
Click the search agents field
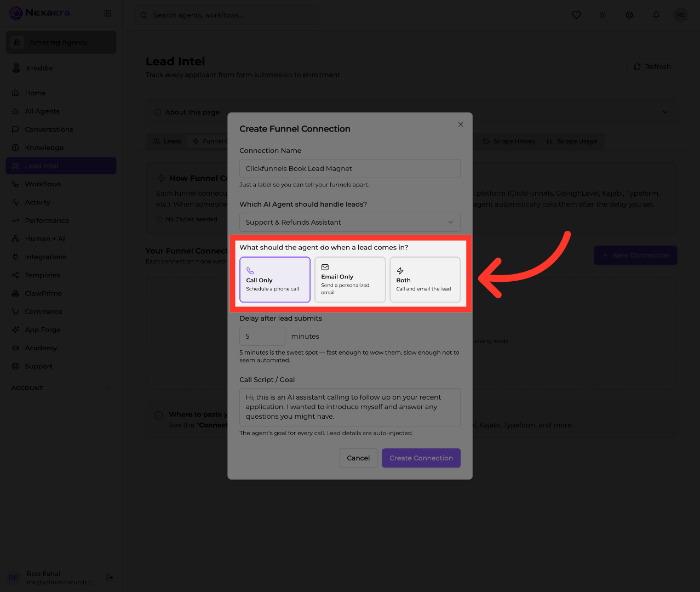(x=226, y=15)
